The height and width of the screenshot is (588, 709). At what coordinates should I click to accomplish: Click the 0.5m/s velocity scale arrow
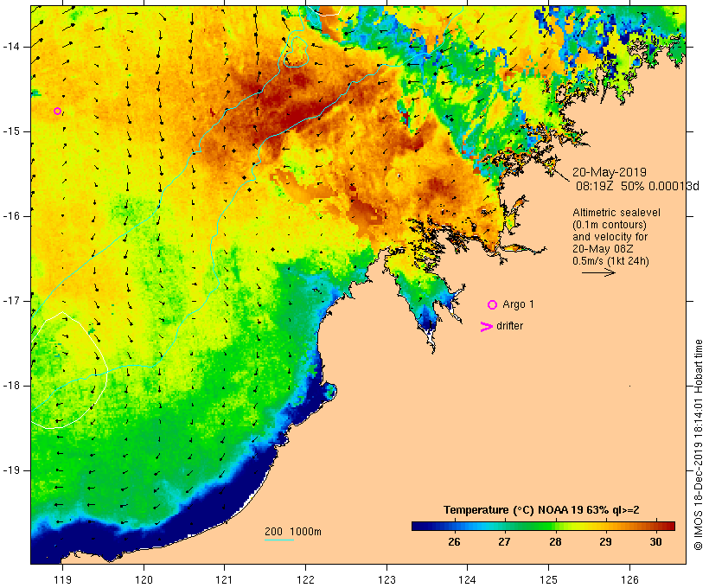click(598, 272)
